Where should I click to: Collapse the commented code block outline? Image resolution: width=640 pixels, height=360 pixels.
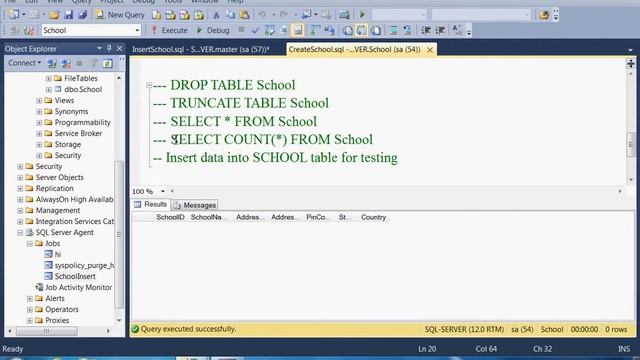coord(149,85)
